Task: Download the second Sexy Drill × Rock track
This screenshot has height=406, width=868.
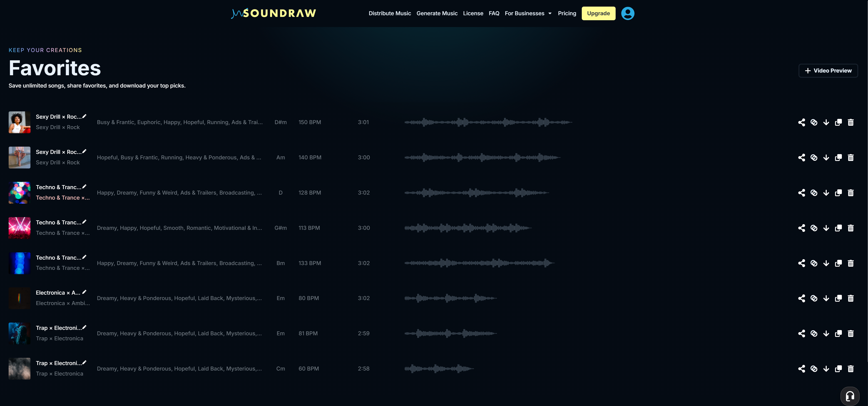Action: tap(826, 157)
